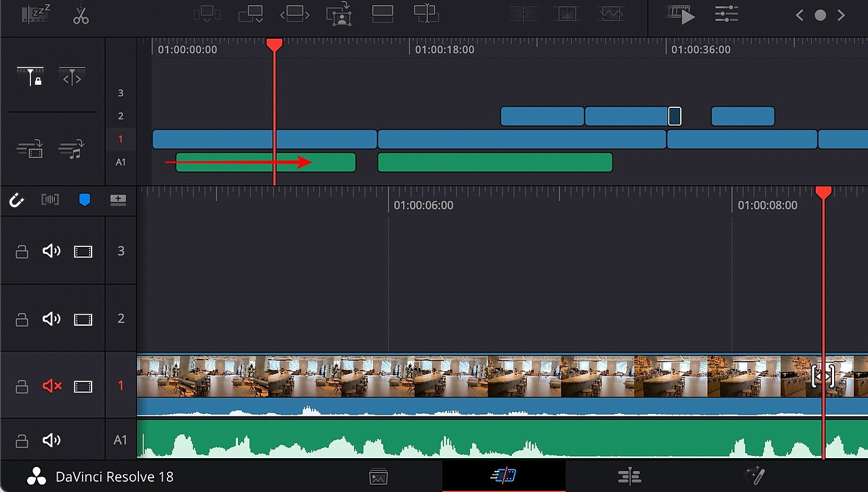Mute the speaker on track 2

click(x=52, y=318)
